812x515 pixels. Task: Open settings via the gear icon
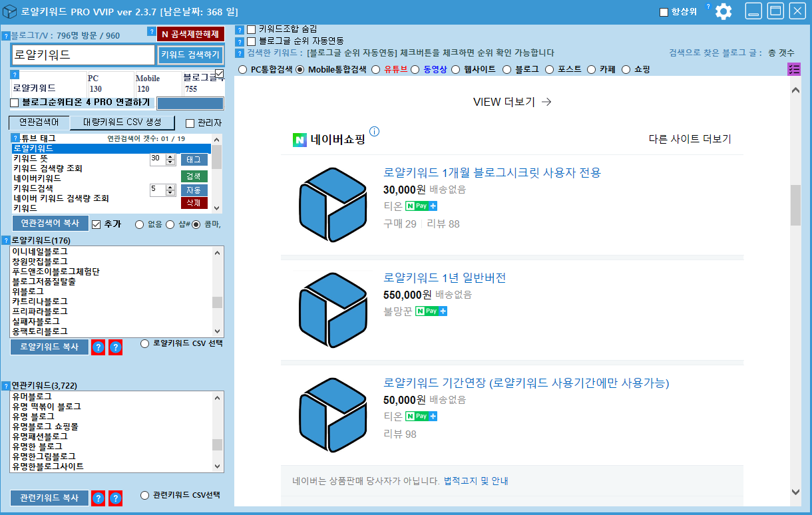pos(723,11)
